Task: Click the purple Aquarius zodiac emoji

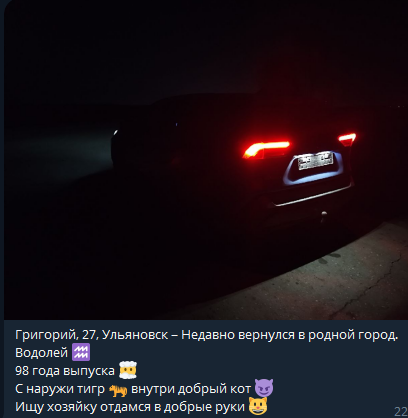Action: [x=81, y=352]
